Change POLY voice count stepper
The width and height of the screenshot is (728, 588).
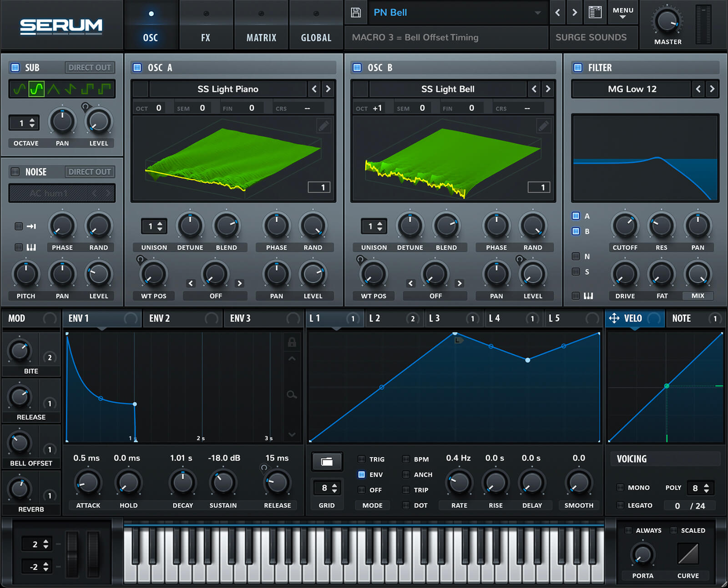701,488
